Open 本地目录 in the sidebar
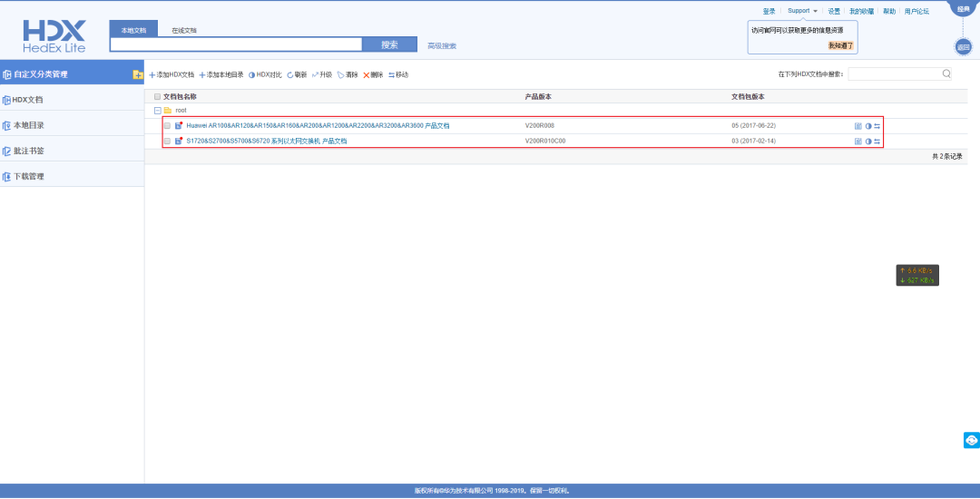The width and height of the screenshot is (980, 499). click(72, 125)
